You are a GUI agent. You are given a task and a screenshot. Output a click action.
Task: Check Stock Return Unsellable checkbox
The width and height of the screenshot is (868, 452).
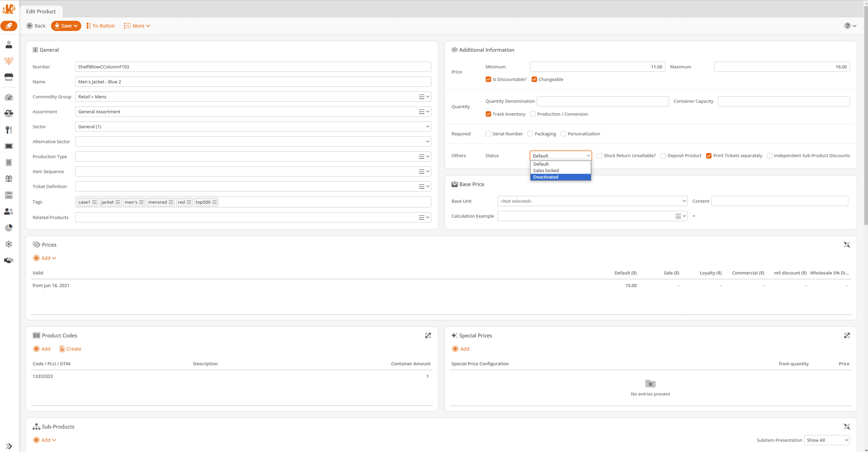599,156
